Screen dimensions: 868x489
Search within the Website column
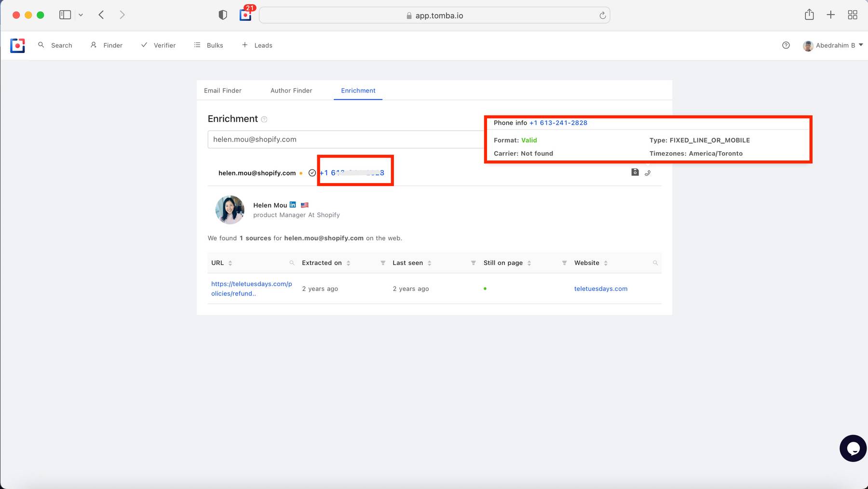click(655, 263)
